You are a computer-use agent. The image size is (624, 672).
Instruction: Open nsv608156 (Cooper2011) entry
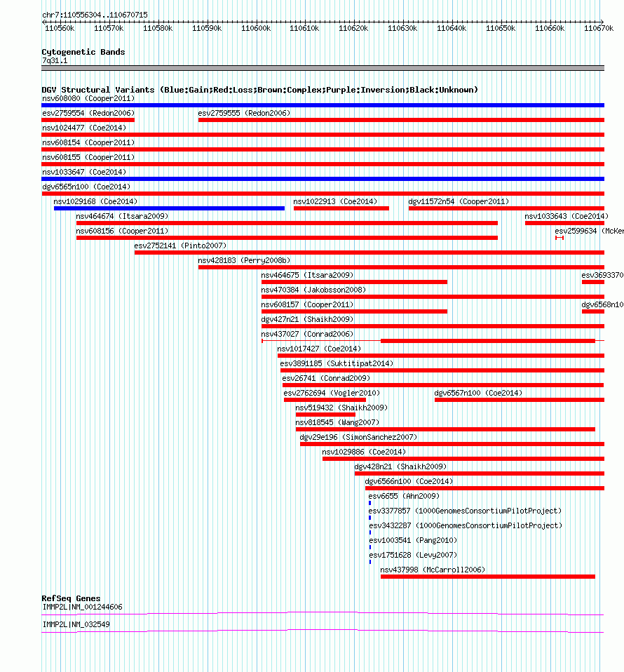point(122,231)
